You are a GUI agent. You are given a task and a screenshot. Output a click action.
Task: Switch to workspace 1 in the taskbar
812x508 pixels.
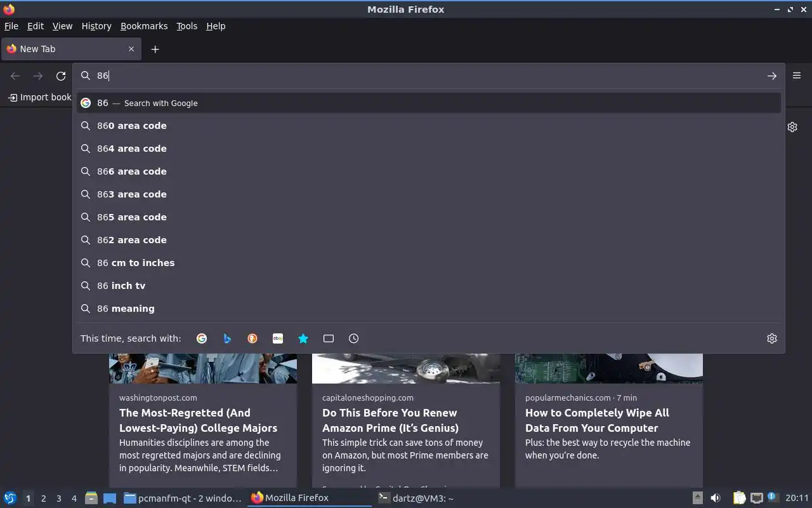pos(28,498)
